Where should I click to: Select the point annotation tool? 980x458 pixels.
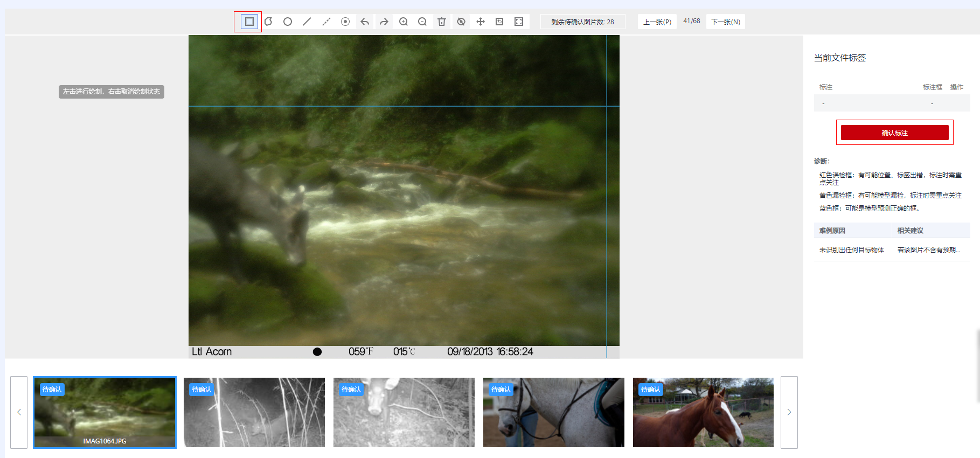(345, 22)
